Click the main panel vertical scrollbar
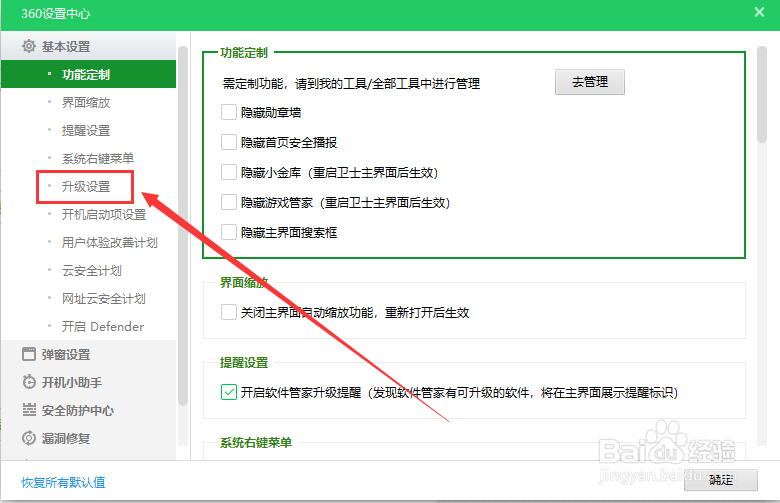Viewport: 780px width, 503px height. [762, 95]
